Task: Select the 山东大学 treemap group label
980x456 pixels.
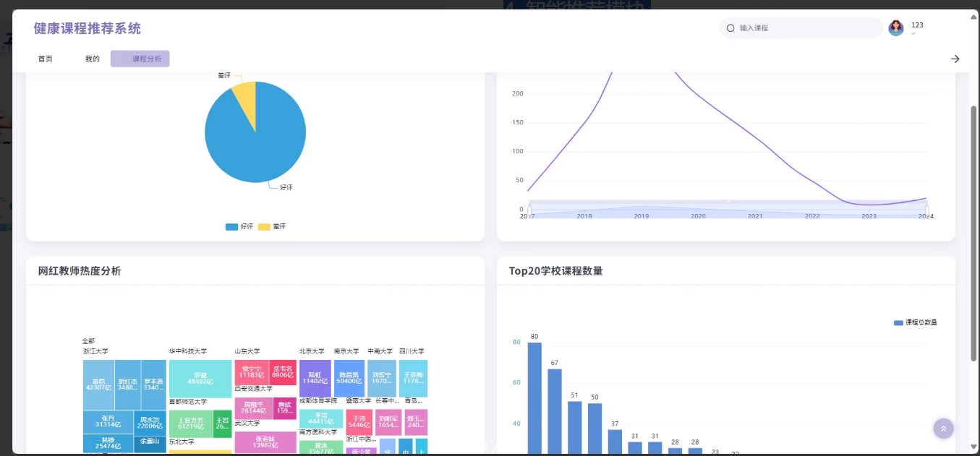Action: [x=247, y=351]
